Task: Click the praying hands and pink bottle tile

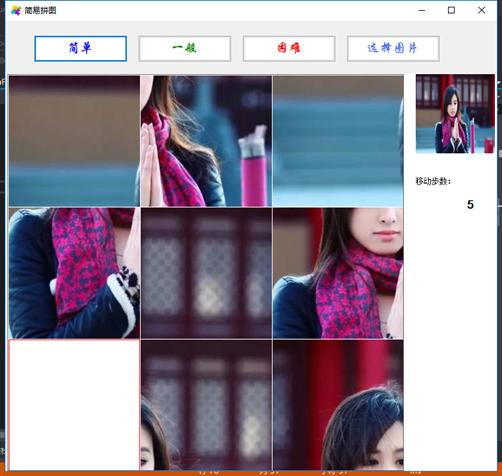Action: 206,141
